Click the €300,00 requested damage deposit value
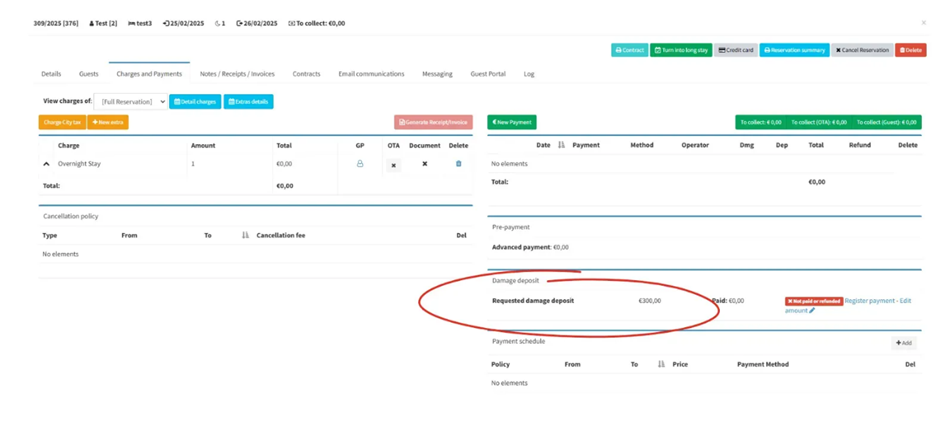 [x=650, y=301]
